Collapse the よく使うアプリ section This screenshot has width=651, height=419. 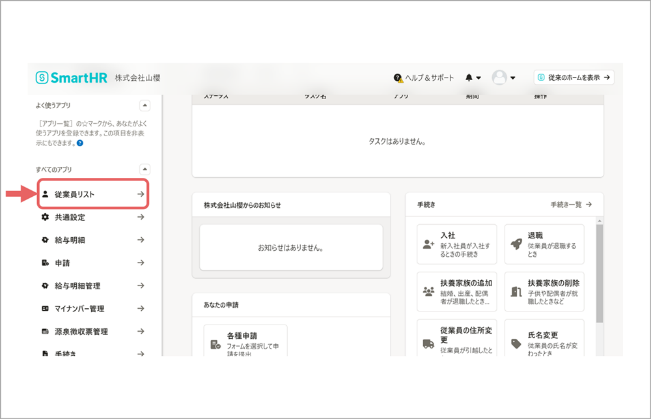pyautogui.click(x=144, y=105)
